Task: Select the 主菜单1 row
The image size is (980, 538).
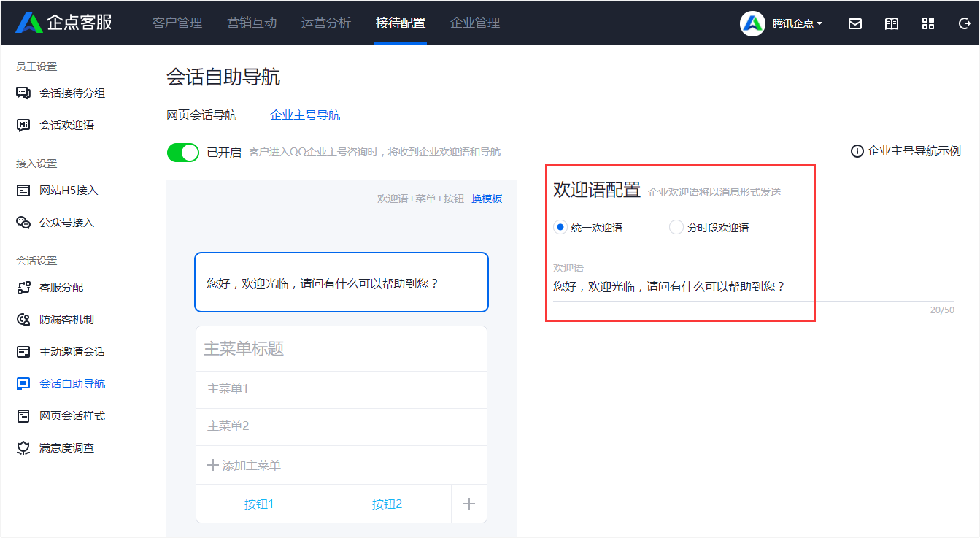Action: [342, 389]
